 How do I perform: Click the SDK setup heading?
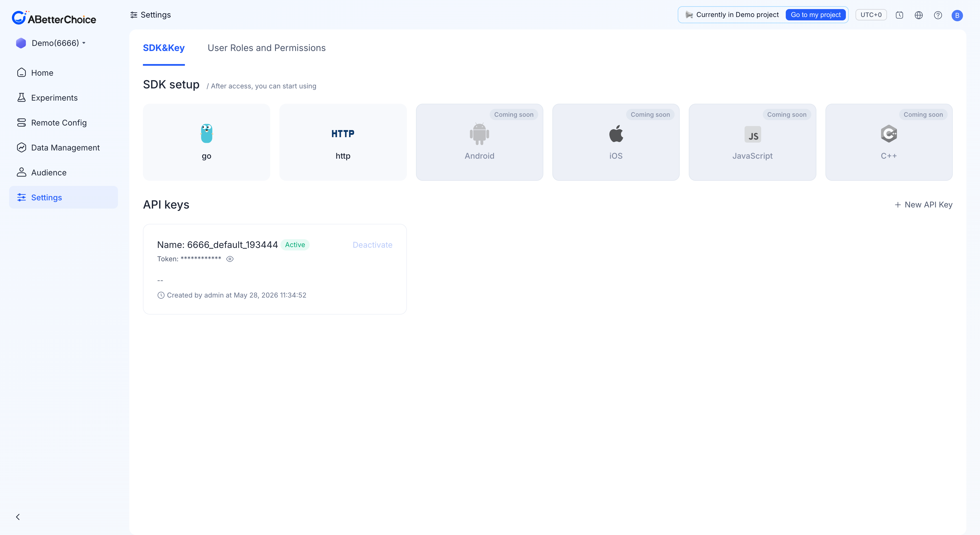click(x=171, y=84)
